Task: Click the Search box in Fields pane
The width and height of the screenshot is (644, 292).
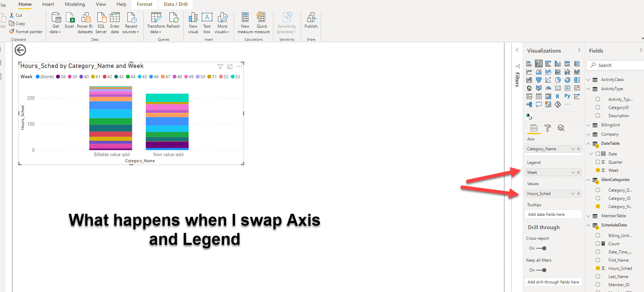Action: [615, 65]
